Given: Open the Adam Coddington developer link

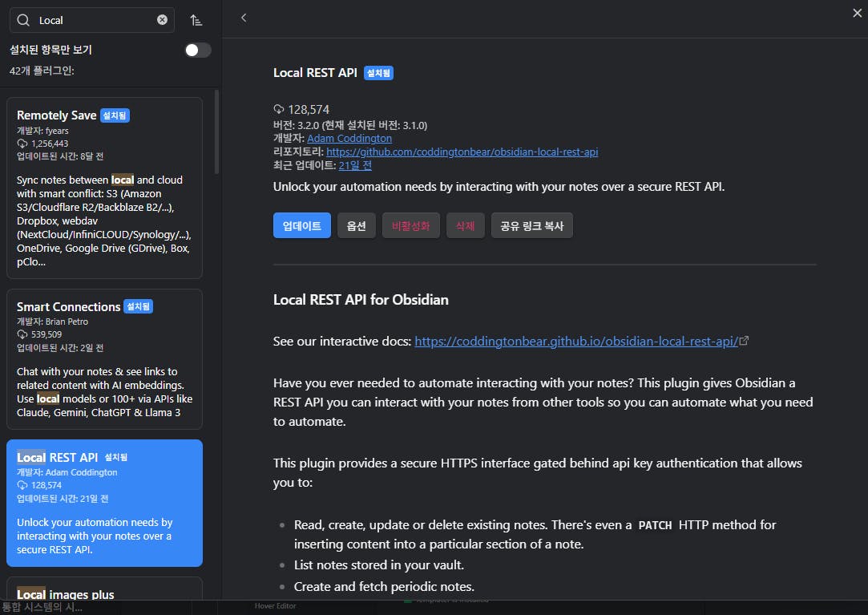Looking at the screenshot, I should [x=349, y=139].
